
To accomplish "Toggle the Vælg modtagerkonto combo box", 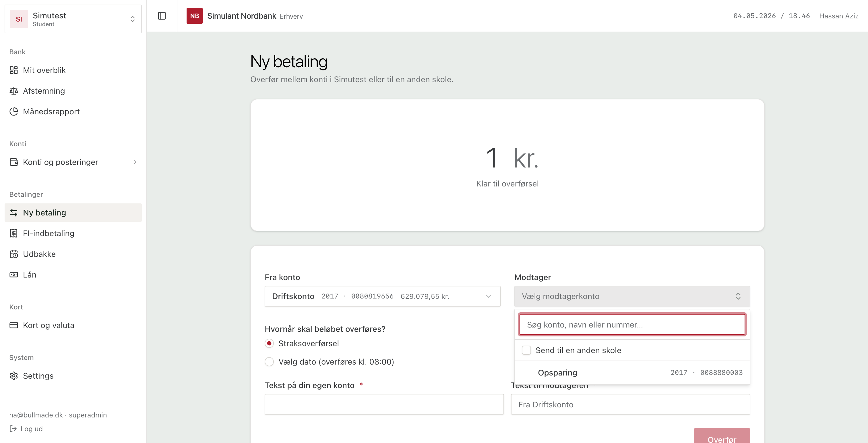I will [632, 296].
